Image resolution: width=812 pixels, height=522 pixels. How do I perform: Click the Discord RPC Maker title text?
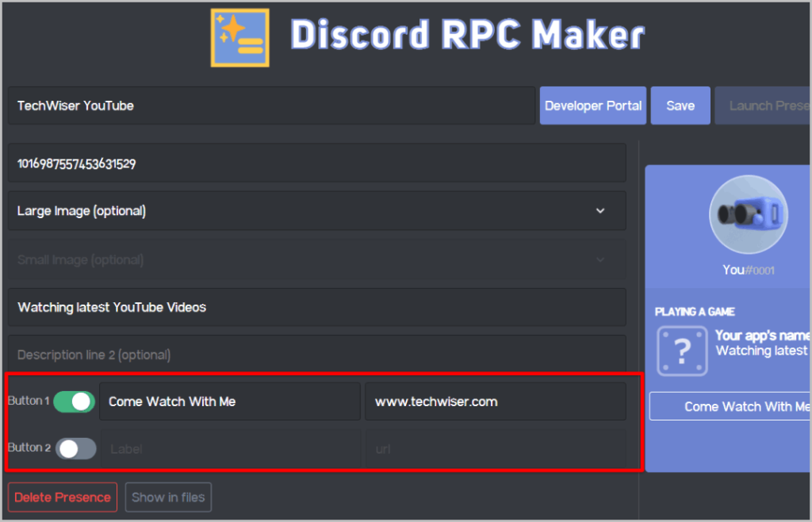[x=468, y=35]
